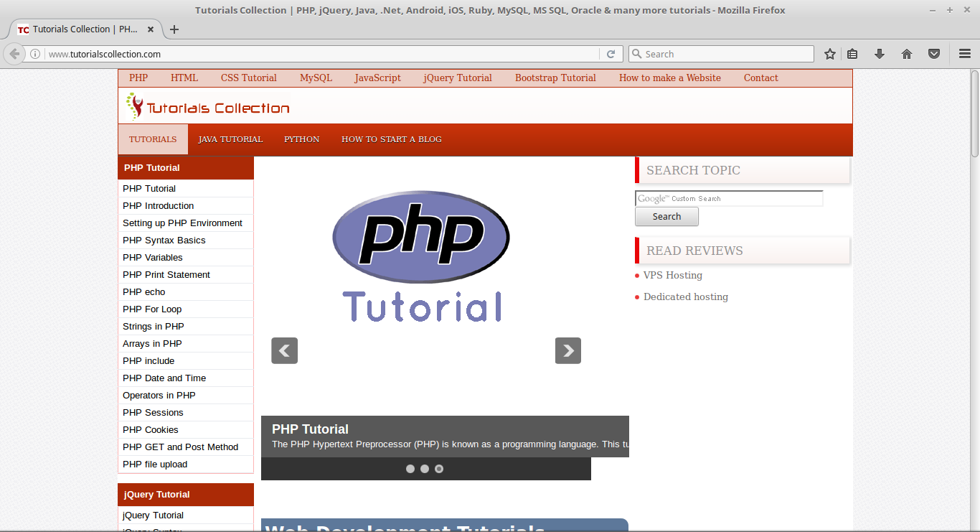Screen dimensions: 980x532
Task: Open Bootstrap Tutorial top menu link
Action: (555, 78)
